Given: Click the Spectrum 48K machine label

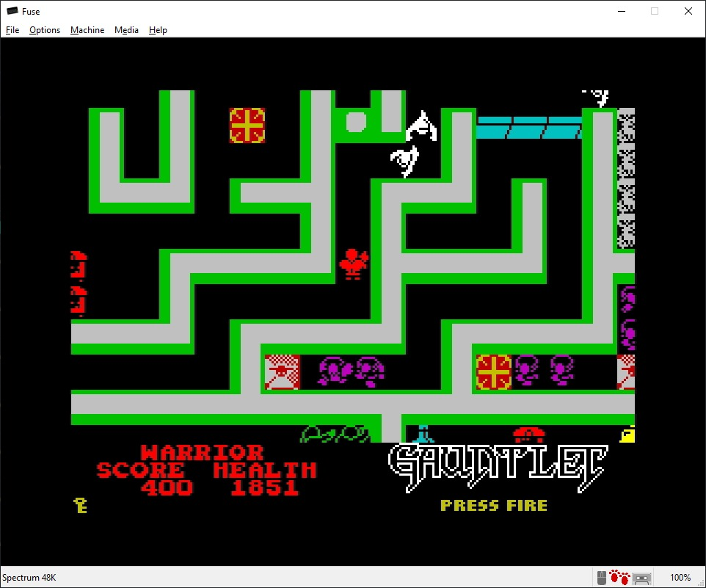Looking at the screenshot, I should pos(29,578).
